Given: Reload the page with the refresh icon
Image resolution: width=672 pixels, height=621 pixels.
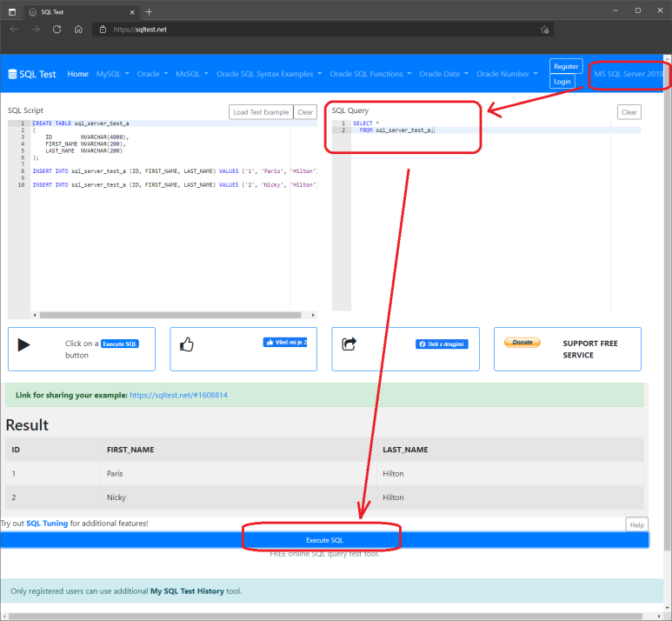Looking at the screenshot, I should tap(57, 30).
